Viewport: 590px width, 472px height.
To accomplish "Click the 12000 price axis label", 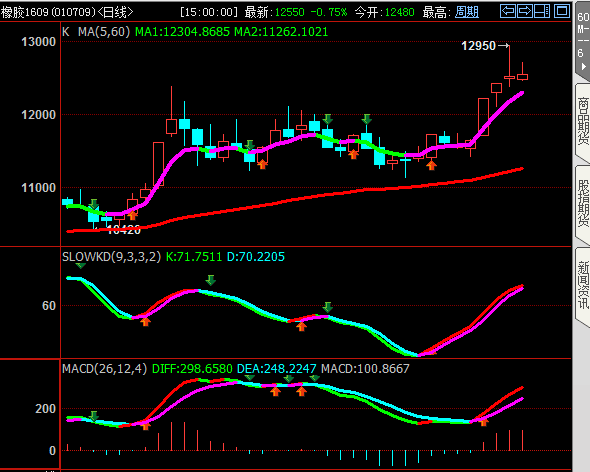I will (x=38, y=115).
